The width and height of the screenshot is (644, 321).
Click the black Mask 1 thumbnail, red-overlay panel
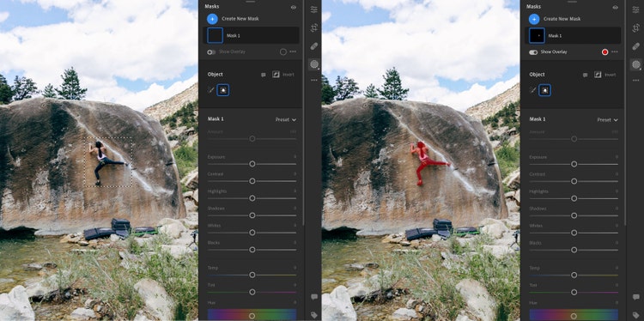[537, 36]
